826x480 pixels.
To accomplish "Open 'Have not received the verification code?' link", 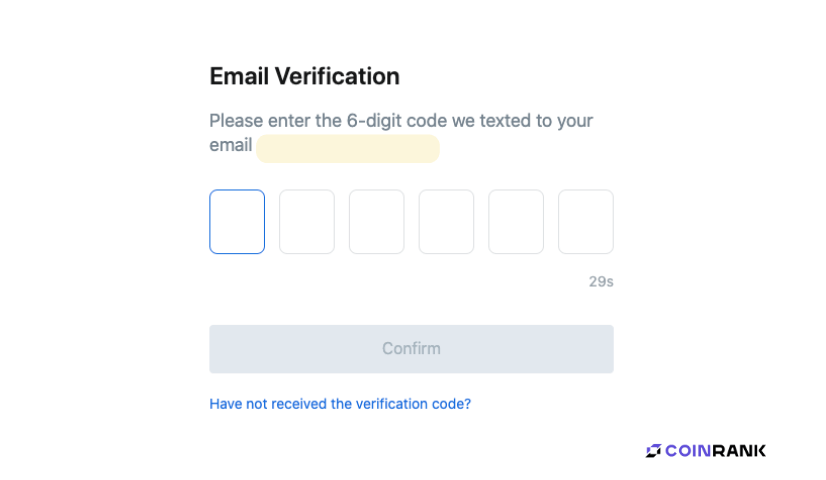I will coord(340,404).
